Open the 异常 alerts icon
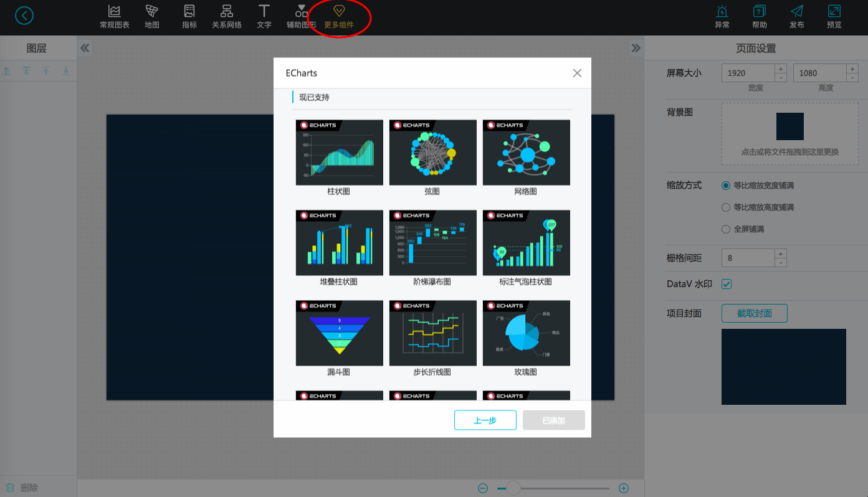 pos(722,17)
